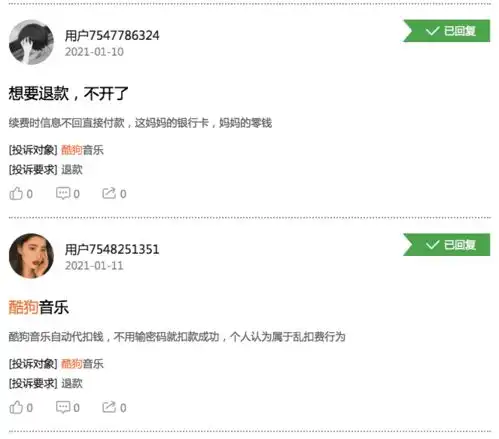Like the 想要退款 complaint post

21,194
